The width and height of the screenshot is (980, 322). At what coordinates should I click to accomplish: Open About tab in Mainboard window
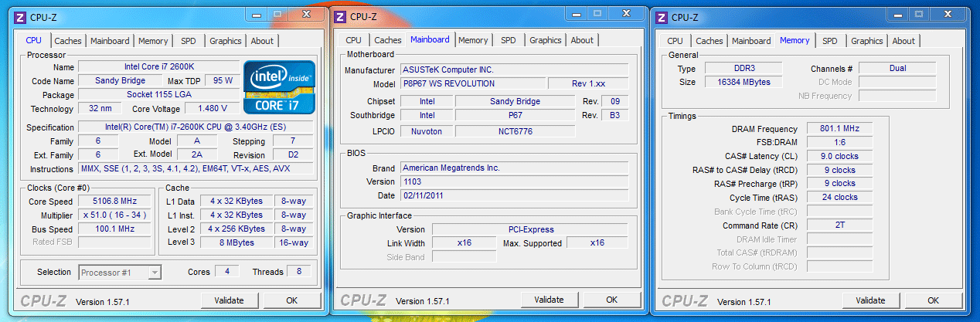pyautogui.click(x=582, y=40)
